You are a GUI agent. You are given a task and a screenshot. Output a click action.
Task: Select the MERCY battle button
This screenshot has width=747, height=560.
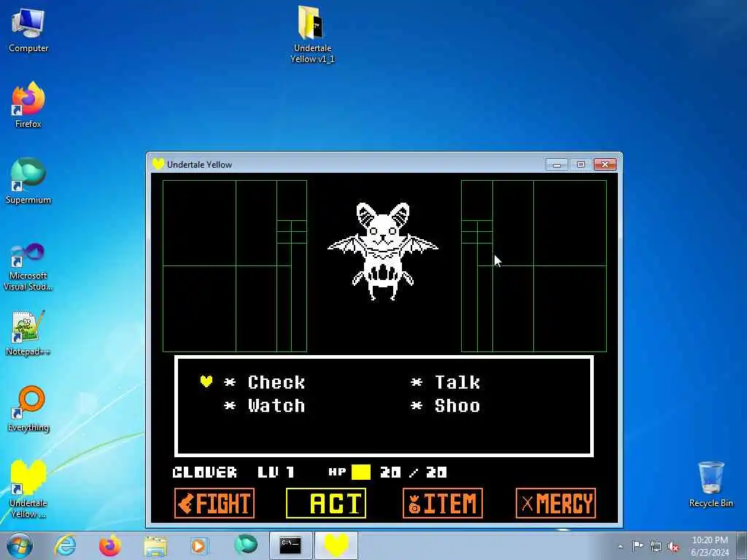coord(555,503)
